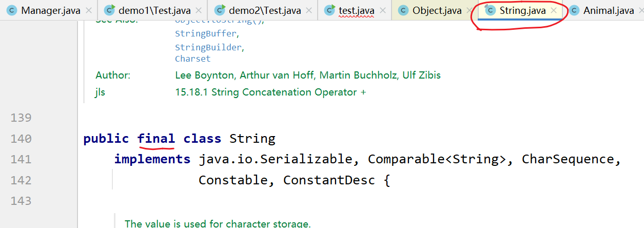Switch to the test.java tab
This screenshot has height=228, width=644.
point(356,10)
